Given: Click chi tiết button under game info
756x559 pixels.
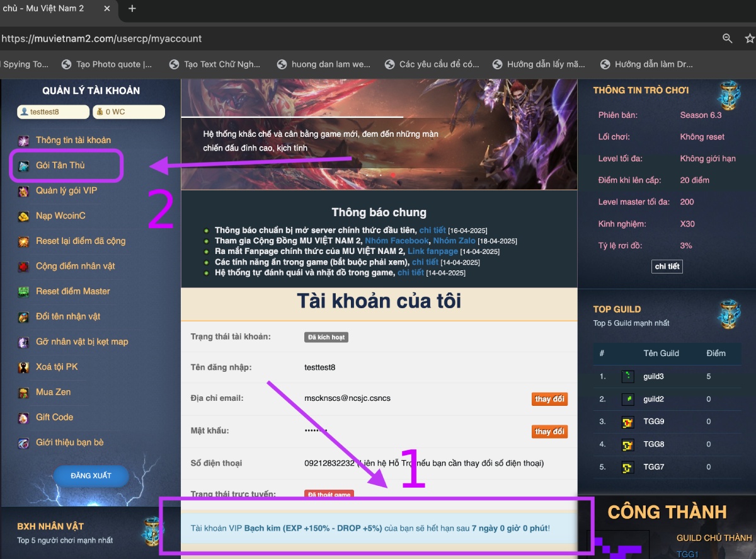Looking at the screenshot, I should coord(667,267).
